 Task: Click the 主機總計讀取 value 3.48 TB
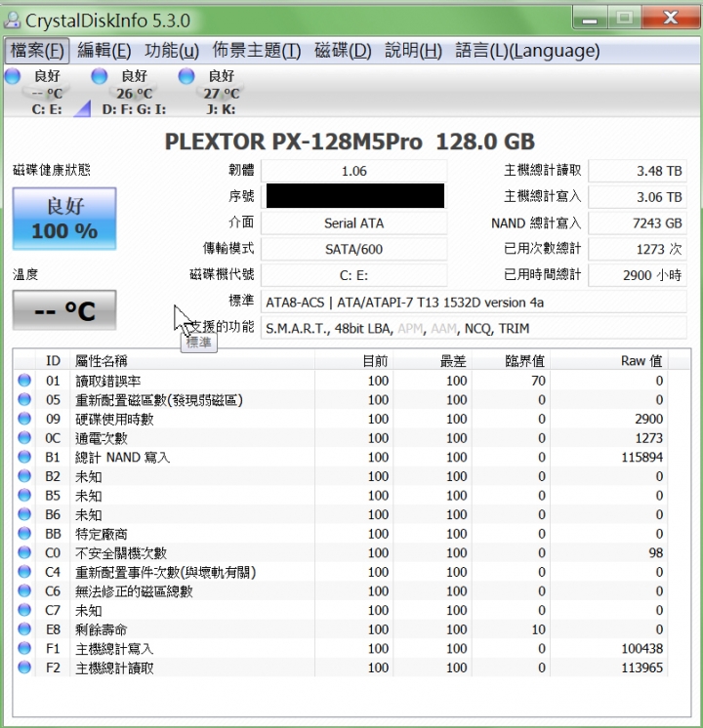point(638,171)
